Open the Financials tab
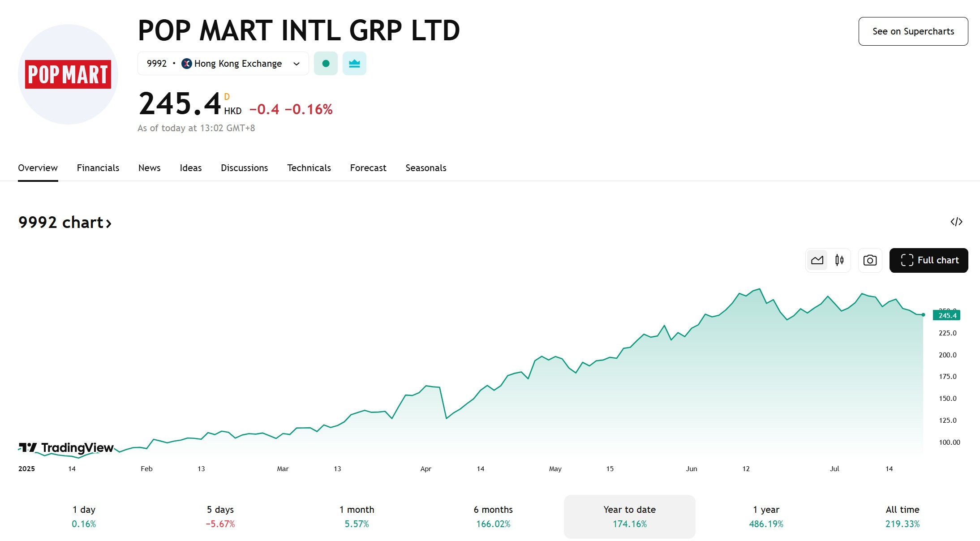This screenshot has width=980, height=541. tap(98, 168)
